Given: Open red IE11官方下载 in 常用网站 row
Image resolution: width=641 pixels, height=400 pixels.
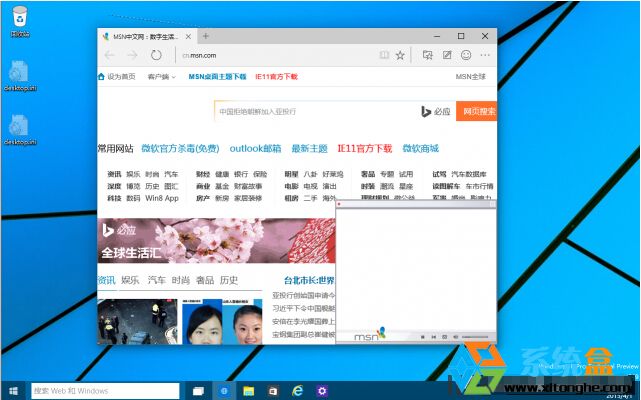Looking at the screenshot, I should [365, 148].
